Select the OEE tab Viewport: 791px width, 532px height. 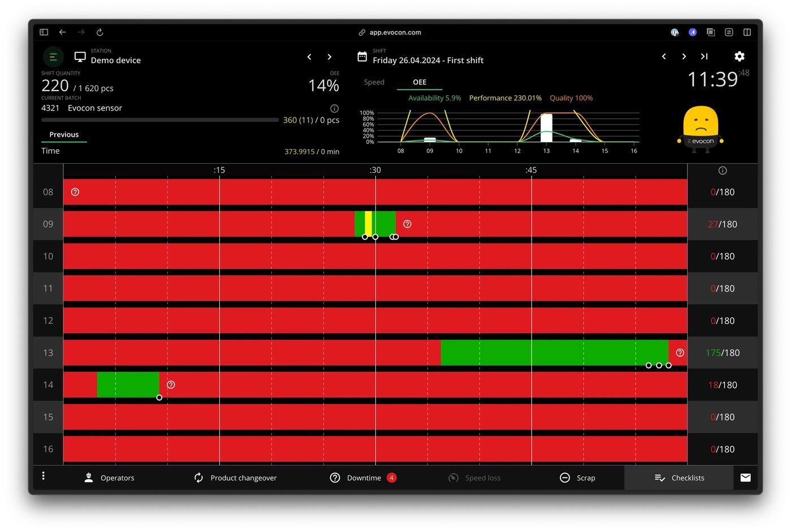tap(420, 82)
